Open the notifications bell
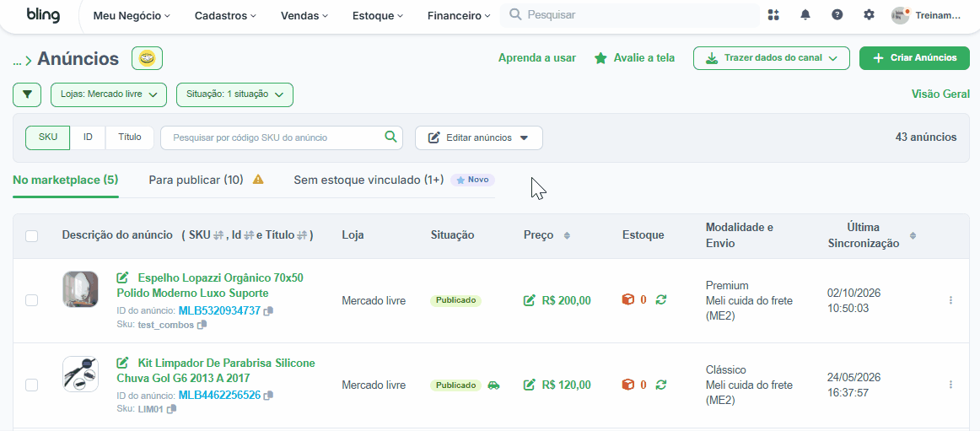 pyautogui.click(x=805, y=15)
